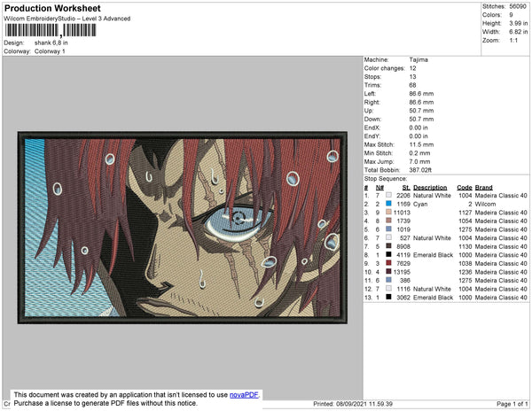Click the St. column header
This screenshot has width=532, height=411.
pyautogui.click(x=406, y=188)
